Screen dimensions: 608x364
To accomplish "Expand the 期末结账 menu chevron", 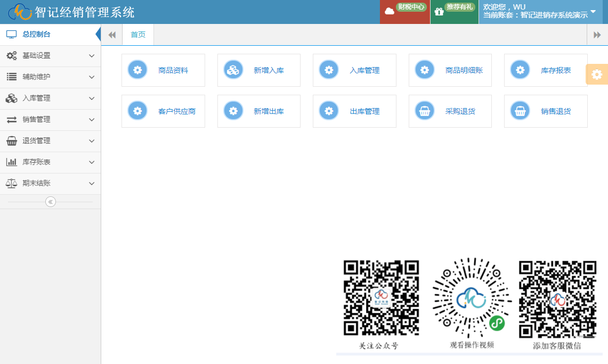I will [x=92, y=184].
